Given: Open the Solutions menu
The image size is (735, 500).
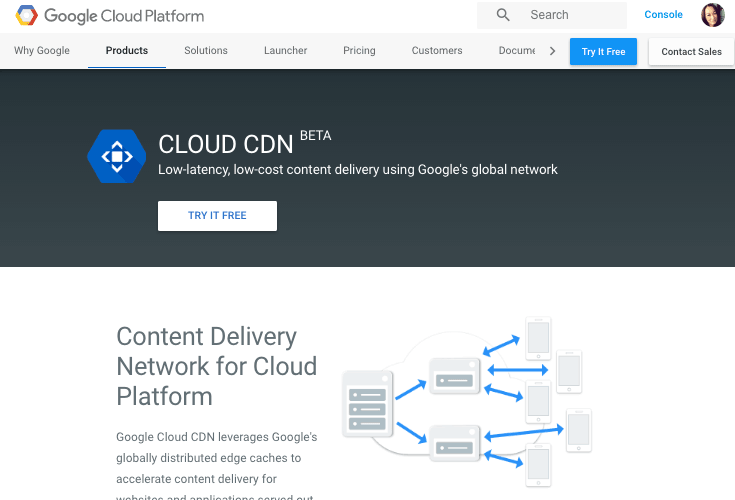Looking at the screenshot, I should click(206, 51).
